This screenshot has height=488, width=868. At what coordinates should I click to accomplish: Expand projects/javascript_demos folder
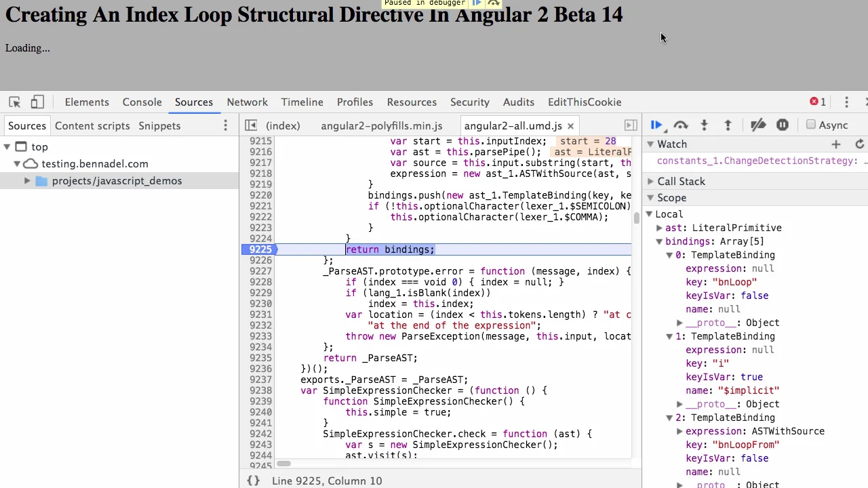[27, 181]
